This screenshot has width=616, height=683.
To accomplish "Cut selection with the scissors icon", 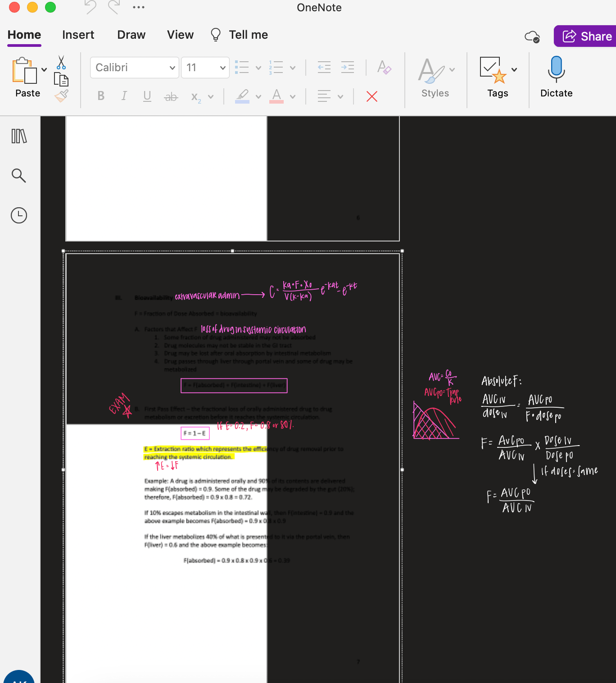I will point(61,62).
